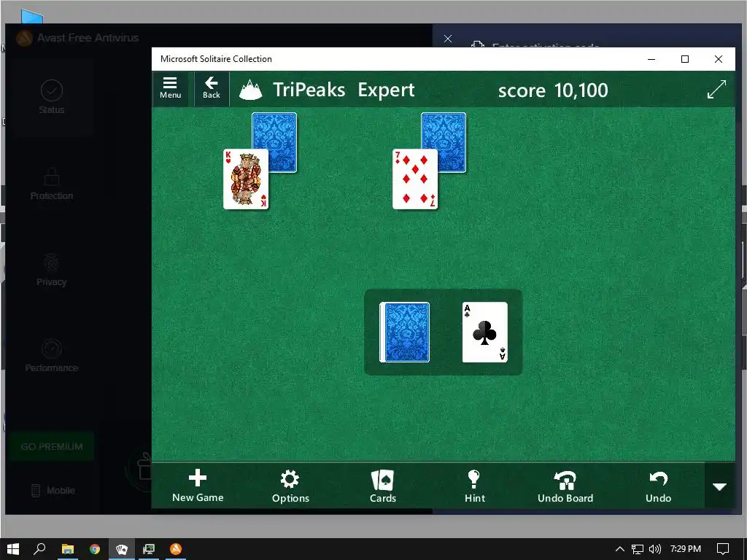Open Protection in the Avast sidebar
The width and height of the screenshot is (747, 560).
point(52,184)
